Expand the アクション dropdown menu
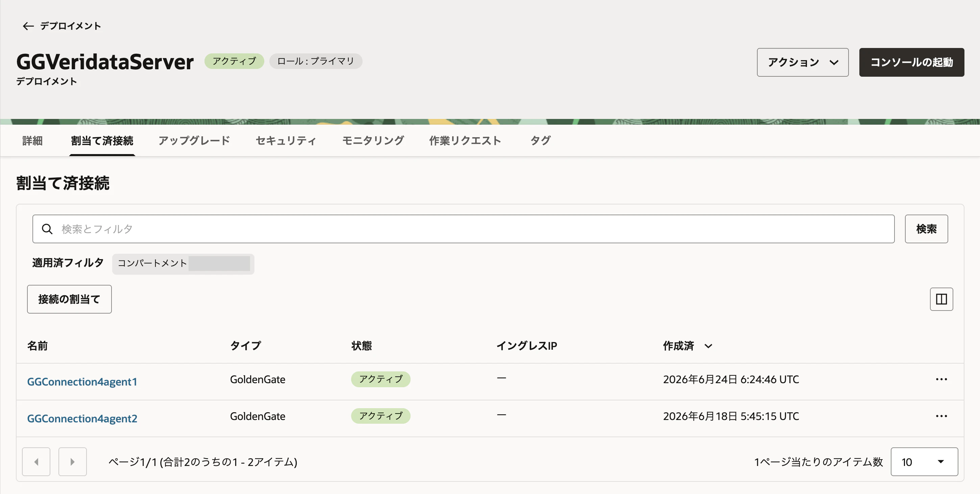The image size is (980, 494). (x=803, y=63)
